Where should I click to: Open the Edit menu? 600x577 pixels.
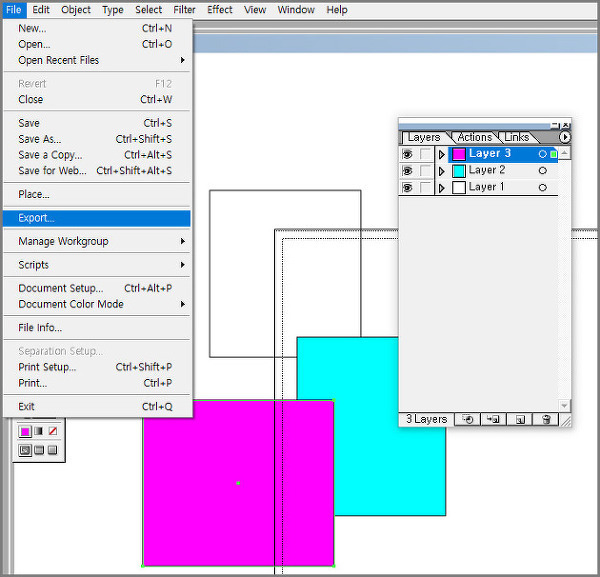pos(41,10)
